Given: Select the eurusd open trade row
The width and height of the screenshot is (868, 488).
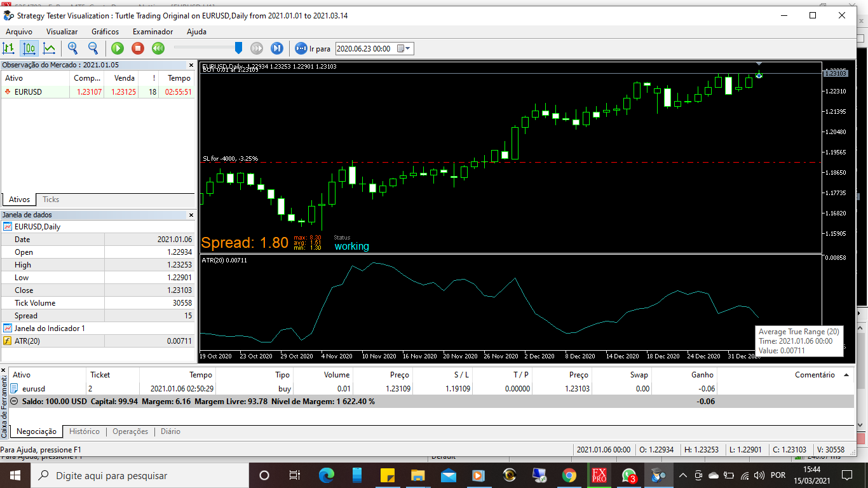Looking at the screenshot, I should 432,388.
